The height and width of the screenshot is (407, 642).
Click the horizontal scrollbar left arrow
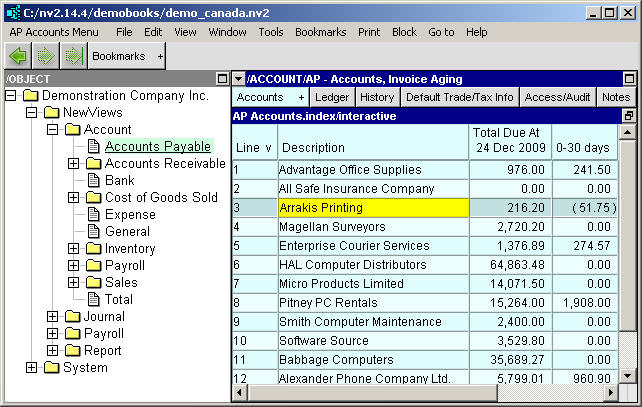pyautogui.click(x=240, y=393)
